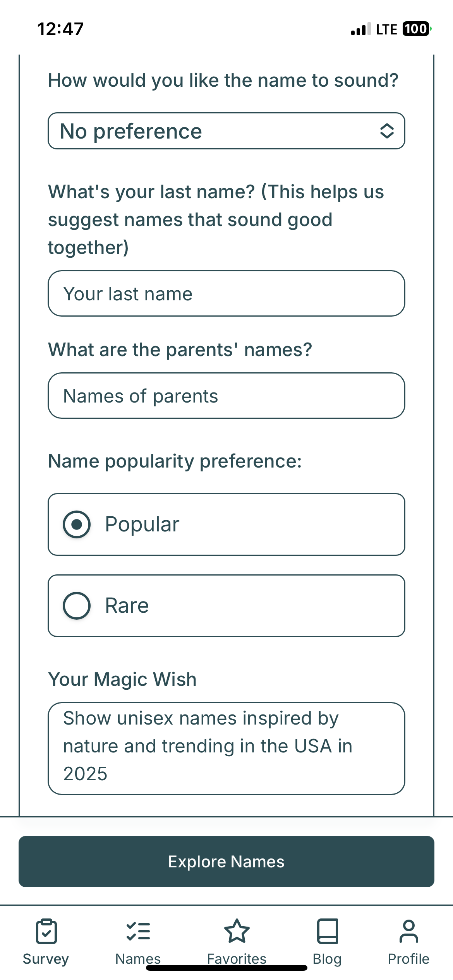This screenshot has width=453, height=980.
Task: Tap the battery level icon
Action: [x=416, y=29]
